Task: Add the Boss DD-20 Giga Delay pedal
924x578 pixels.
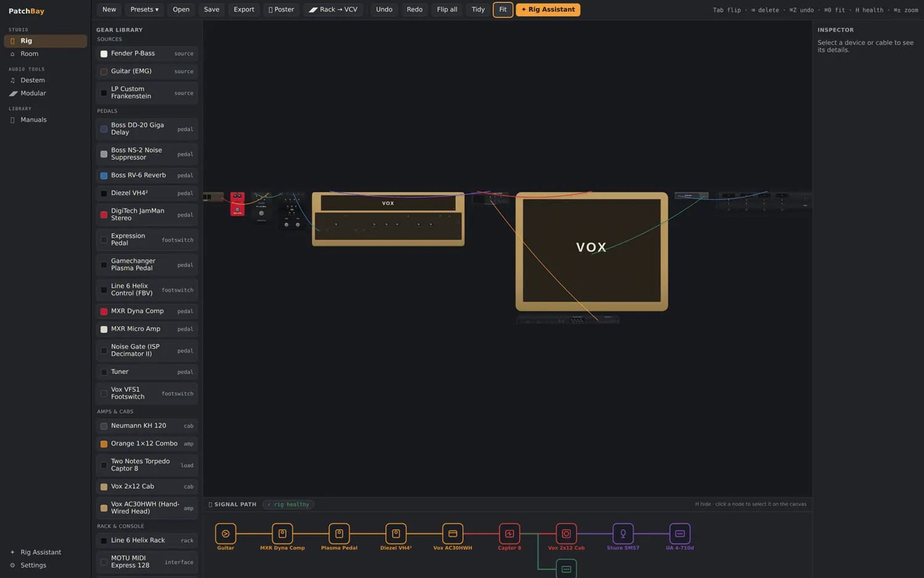Action: tap(147, 129)
